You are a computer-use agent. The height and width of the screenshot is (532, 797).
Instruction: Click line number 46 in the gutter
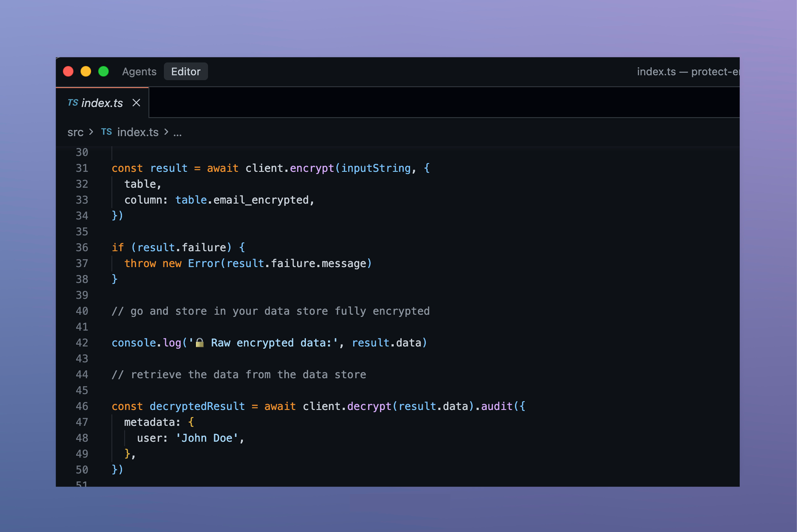point(82,406)
